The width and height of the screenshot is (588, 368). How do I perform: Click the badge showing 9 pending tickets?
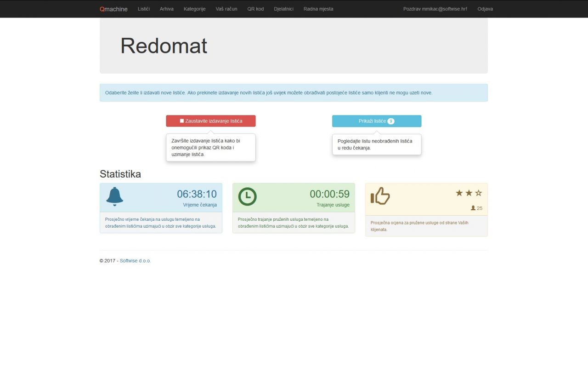[x=391, y=121]
